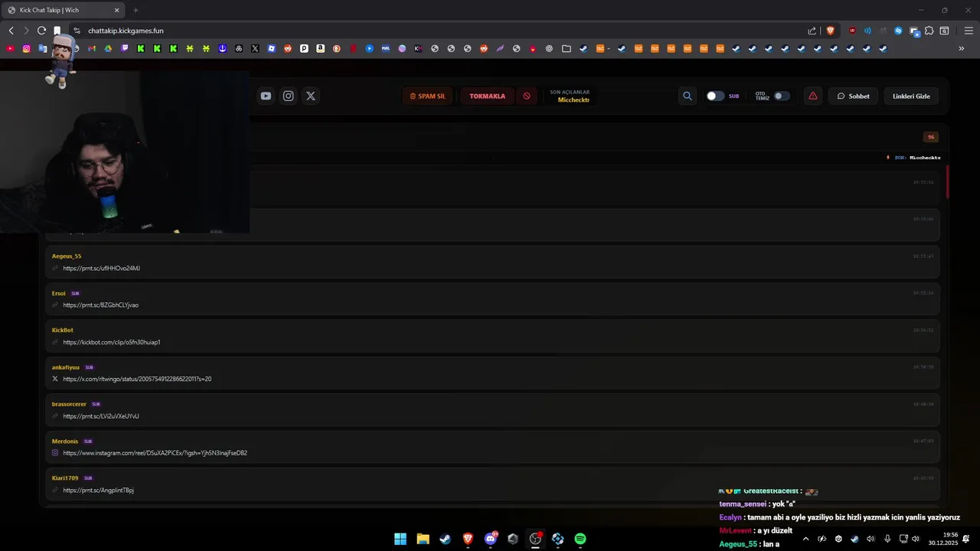
Task: Open Ersoi's prnt.sc link
Action: (x=100, y=305)
